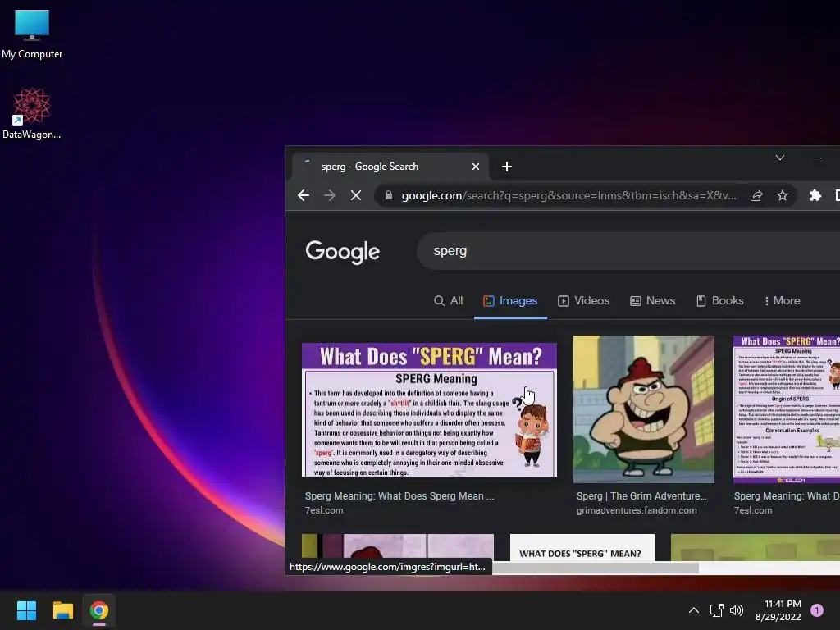The image size is (840, 630).
Task: Open the volume speaker icon
Action: click(x=737, y=610)
